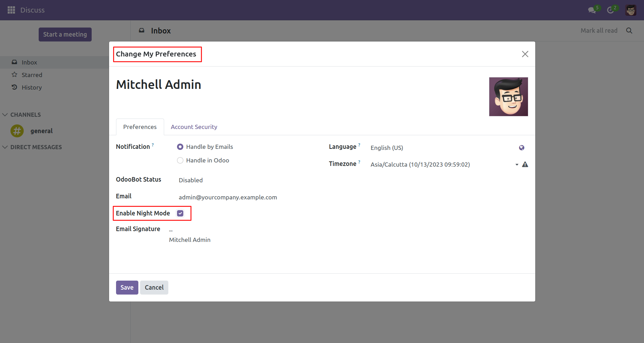This screenshot has height=343, width=644.
Task: Click the Change My Preferences title
Action: pos(156,54)
